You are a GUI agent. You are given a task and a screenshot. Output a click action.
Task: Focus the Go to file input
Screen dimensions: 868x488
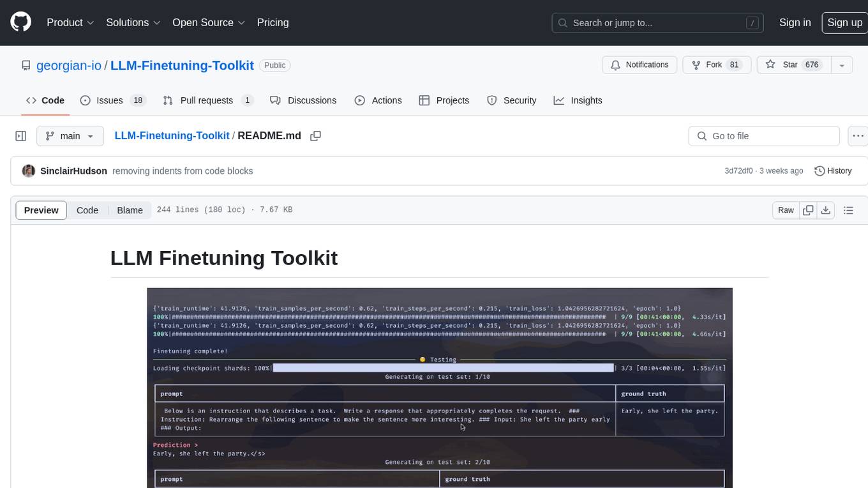(764, 136)
